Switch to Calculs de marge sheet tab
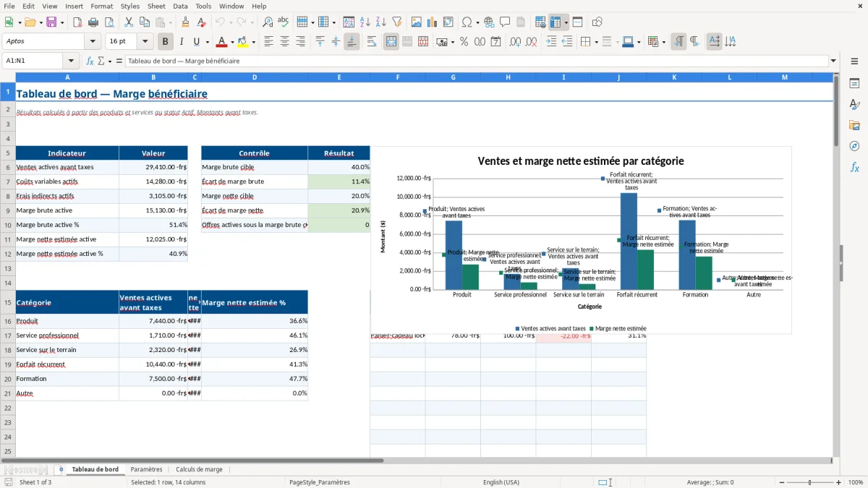 coord(199,469)
